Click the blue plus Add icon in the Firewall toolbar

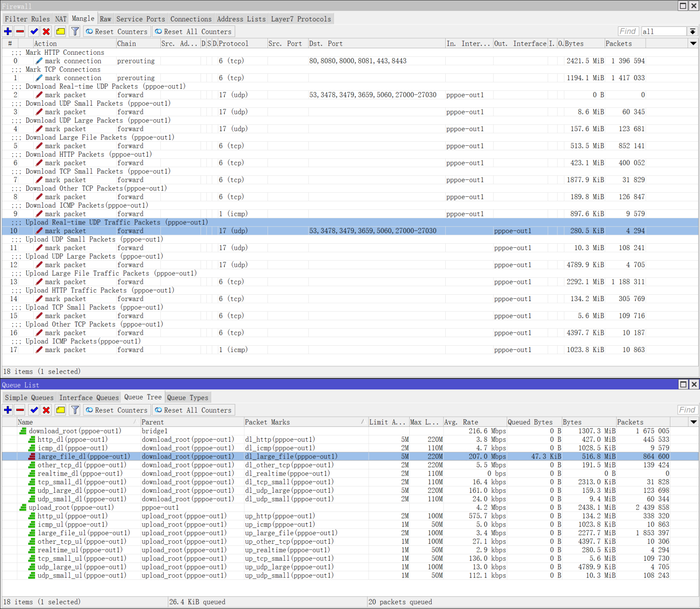pos(8,31)
